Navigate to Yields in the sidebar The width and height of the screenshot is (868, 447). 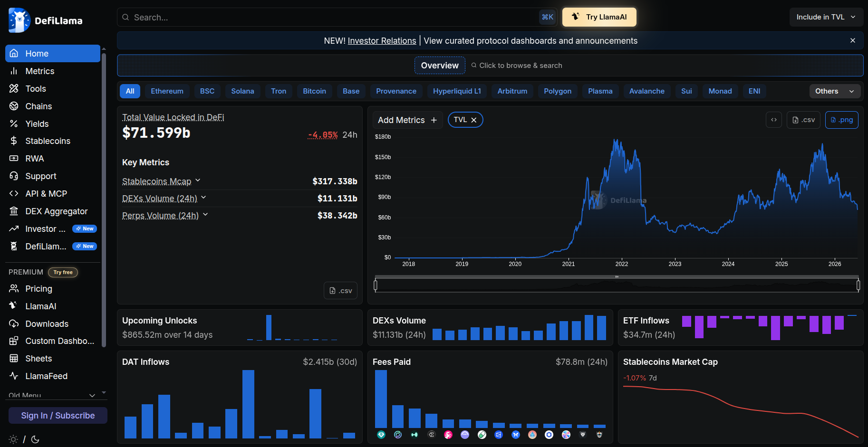(x=53, y=124)
